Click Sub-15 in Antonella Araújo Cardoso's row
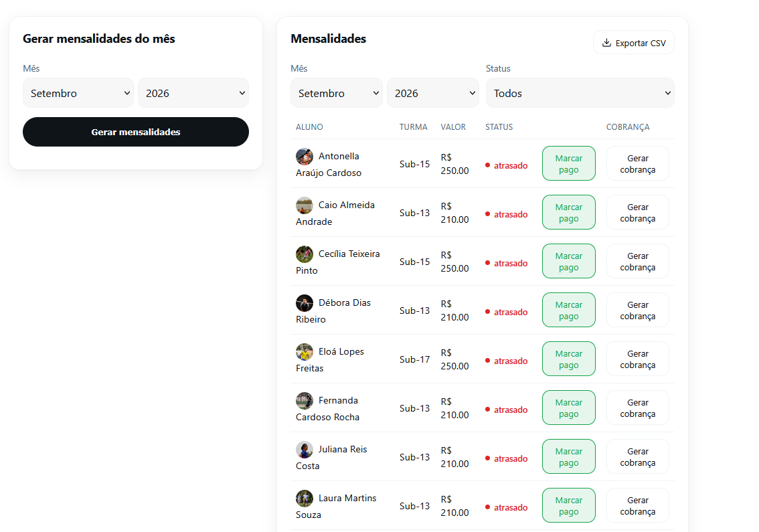The width and height of the screenshot is (759, 532). [x=414, y=164]
